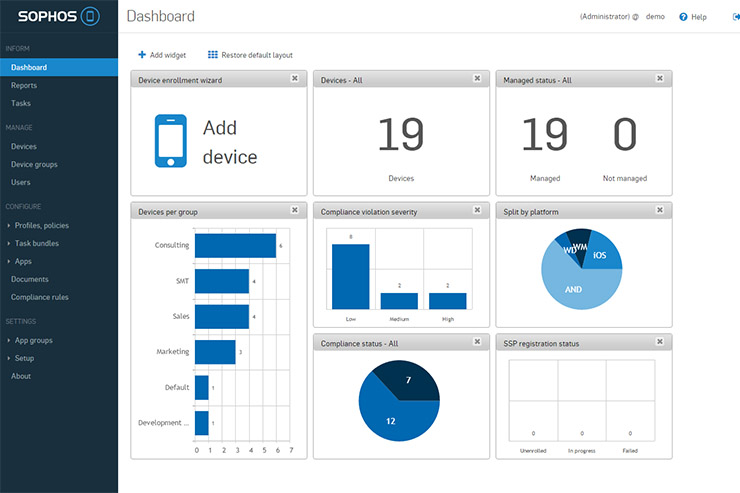Click the plus icon beside Add widget
740x493 pixels.
pyautogui.click(x=142, y=55)
